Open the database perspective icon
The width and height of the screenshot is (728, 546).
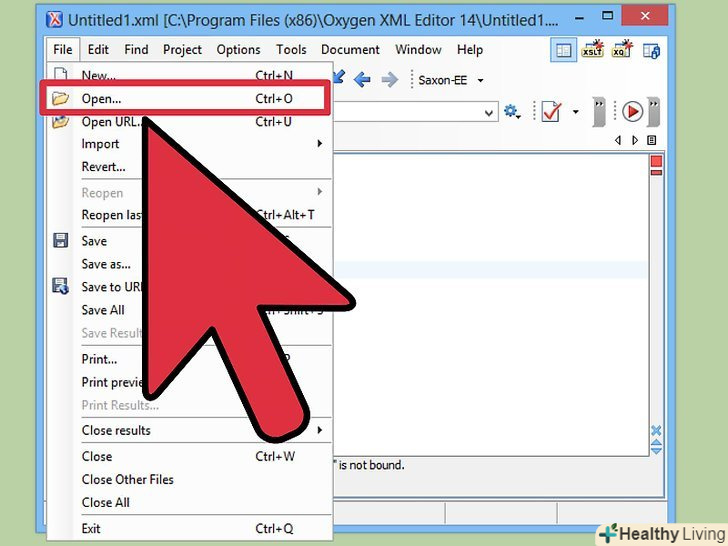pos(652,51)
